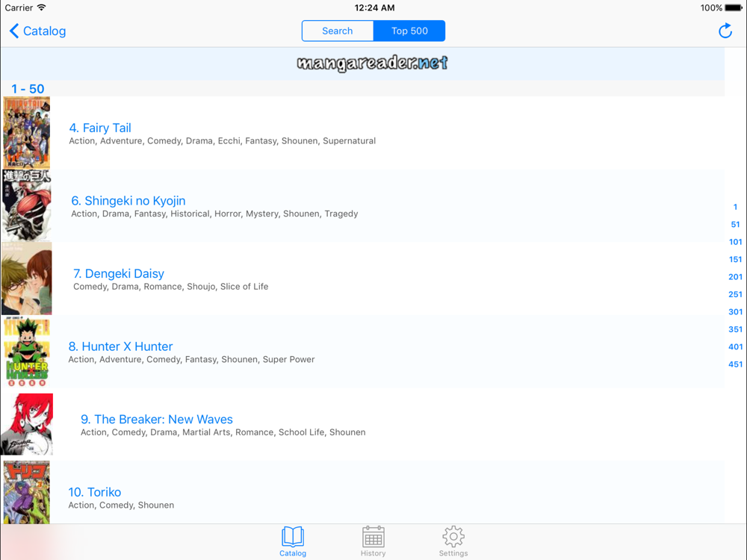Viewport: 747px width, 560px height.
Task: Click Toriko genres 'Action, Comedy, Shounen'
Action: tap(121, 505)
